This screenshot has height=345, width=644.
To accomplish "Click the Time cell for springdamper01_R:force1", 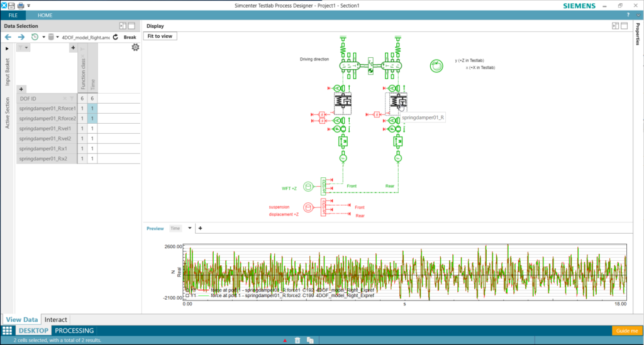I will [x=92, y=108].
